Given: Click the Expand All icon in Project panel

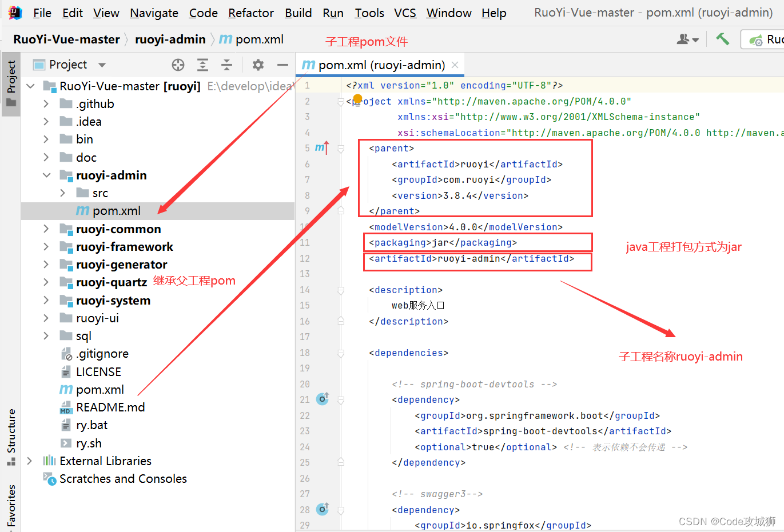Looking at the screenshot, I should [202, 65].
